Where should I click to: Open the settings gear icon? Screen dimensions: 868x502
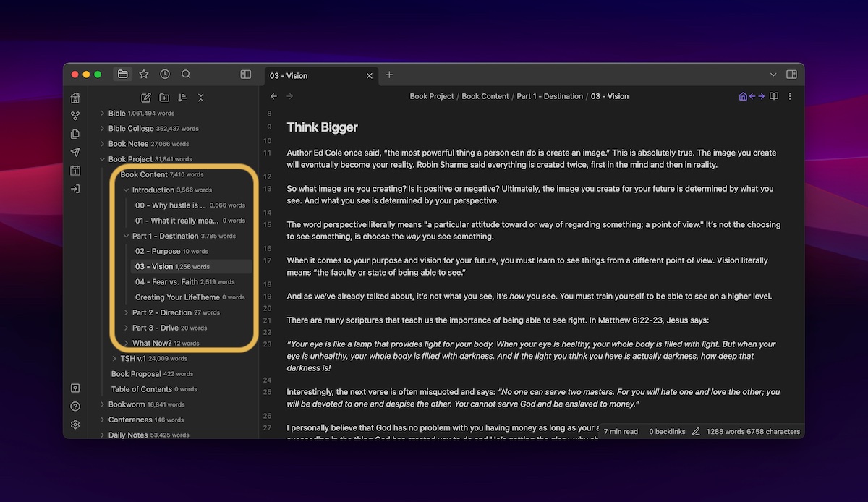tap(75, 425)
